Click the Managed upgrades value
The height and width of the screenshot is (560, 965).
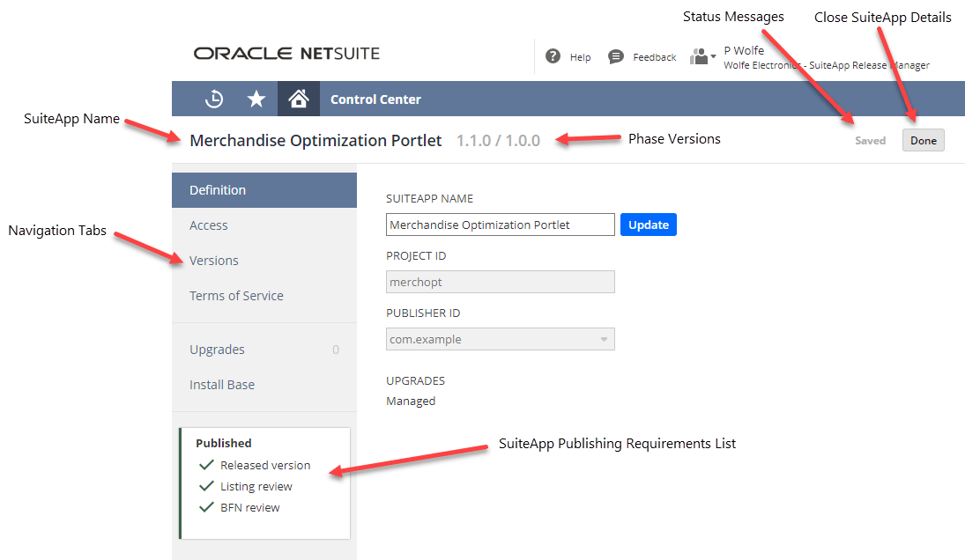(x=411, y=401)
